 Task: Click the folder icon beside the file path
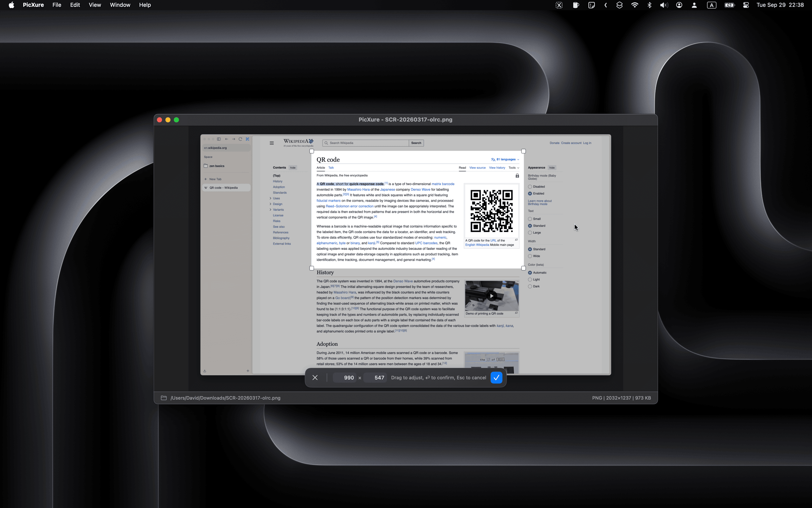164,398
